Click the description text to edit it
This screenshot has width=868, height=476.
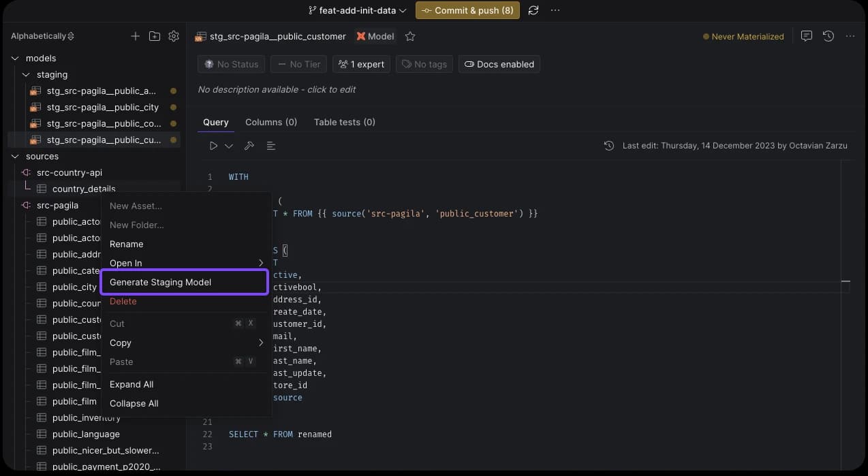(277, 89)
